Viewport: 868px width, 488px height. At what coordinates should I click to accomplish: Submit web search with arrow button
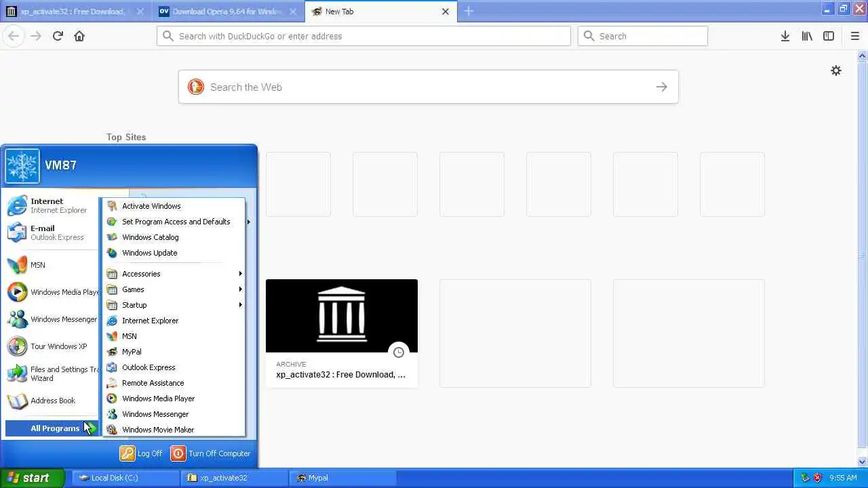coord(662,87)
